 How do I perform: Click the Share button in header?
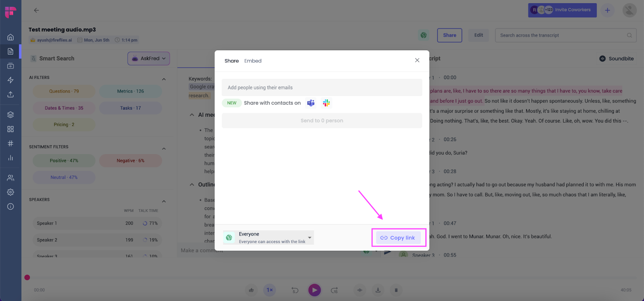(x=450, y=35)
